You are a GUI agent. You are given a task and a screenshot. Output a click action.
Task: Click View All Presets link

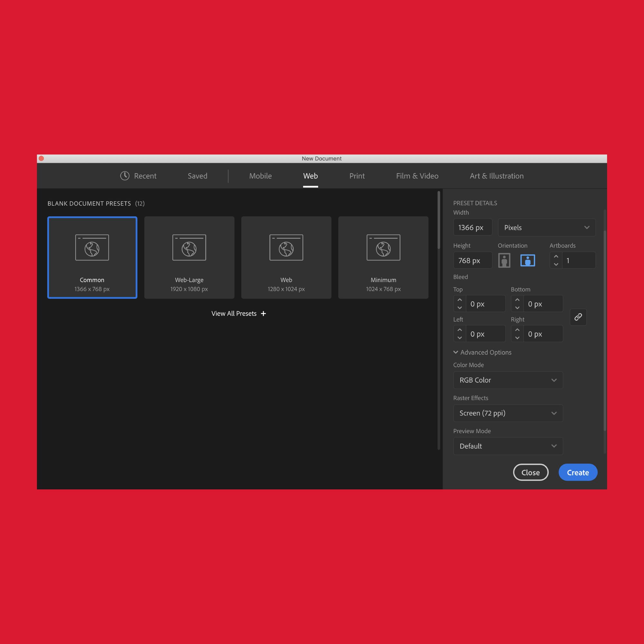pos(238,313)
